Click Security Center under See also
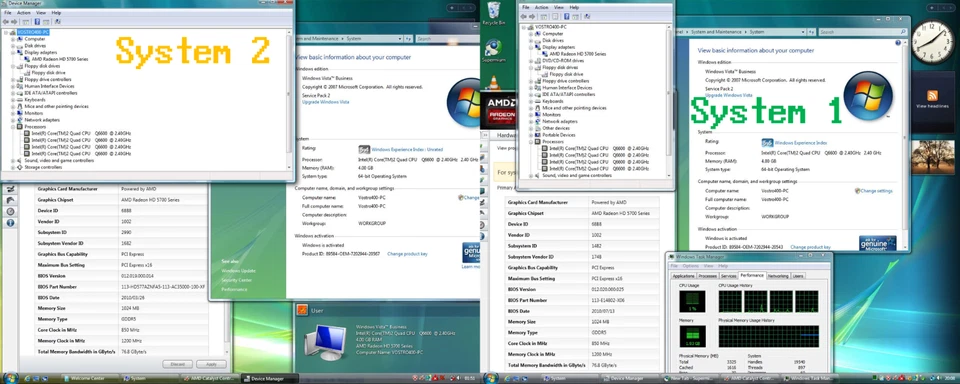960x384 pixels. [x=236, y=280]
